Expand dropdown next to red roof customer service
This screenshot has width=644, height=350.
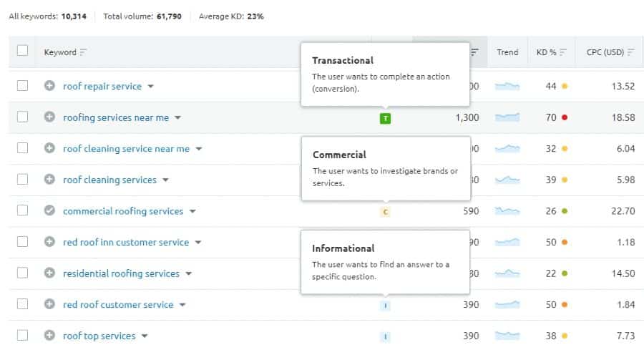coord(182,305)
